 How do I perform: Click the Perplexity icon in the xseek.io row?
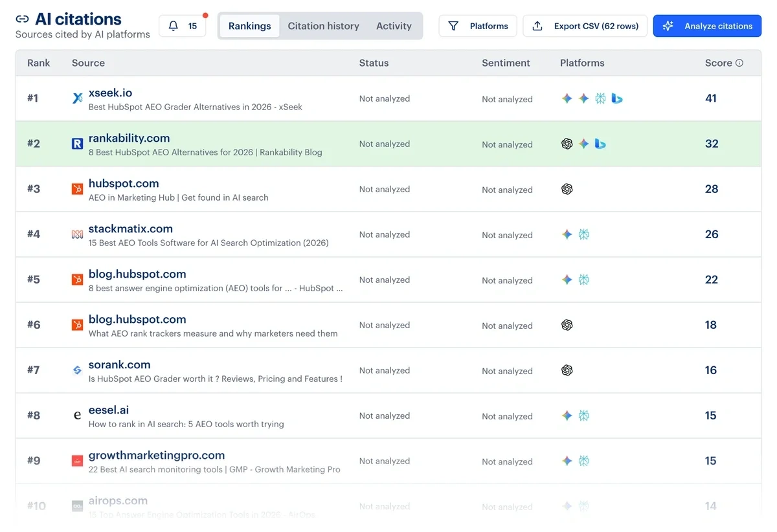600,98
